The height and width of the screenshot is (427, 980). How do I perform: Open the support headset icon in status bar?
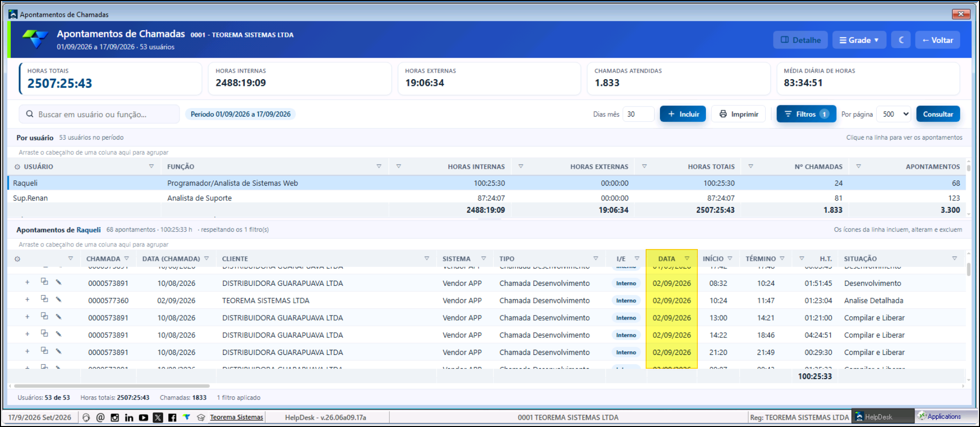pos(86,417)
